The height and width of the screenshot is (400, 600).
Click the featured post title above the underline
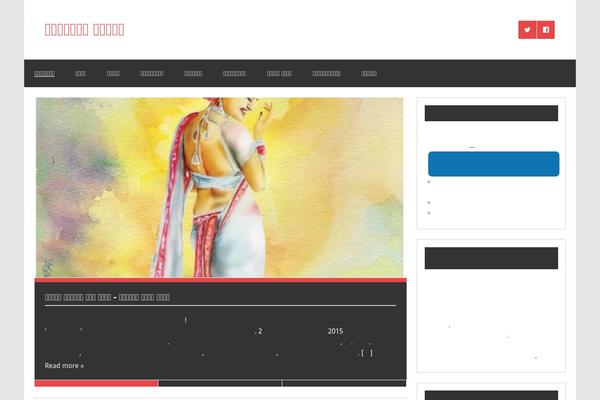[107, 297]
